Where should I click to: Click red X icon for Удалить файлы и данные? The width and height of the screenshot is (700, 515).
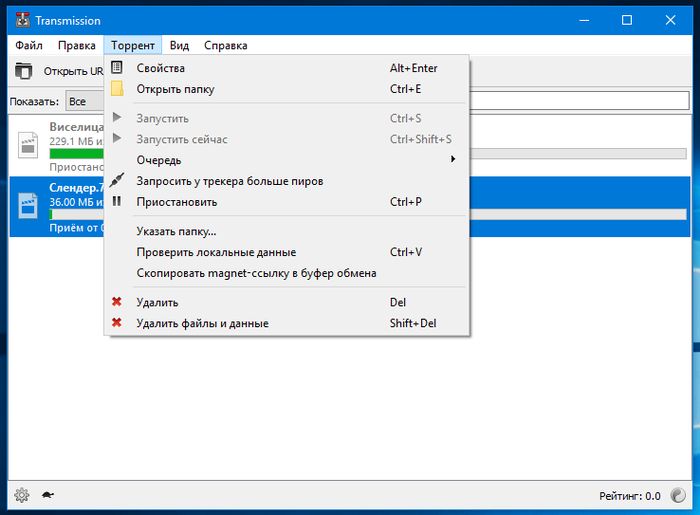tap(117, 323)
